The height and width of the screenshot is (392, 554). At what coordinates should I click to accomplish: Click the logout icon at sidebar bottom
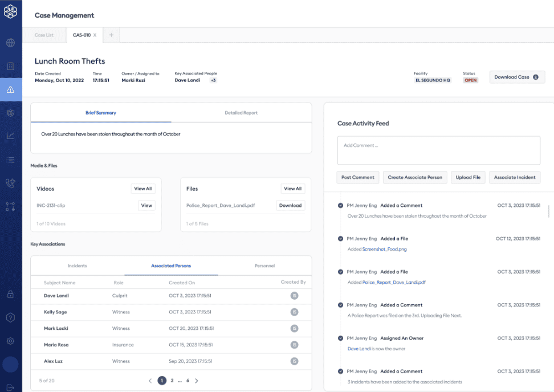tap(11, 387)
